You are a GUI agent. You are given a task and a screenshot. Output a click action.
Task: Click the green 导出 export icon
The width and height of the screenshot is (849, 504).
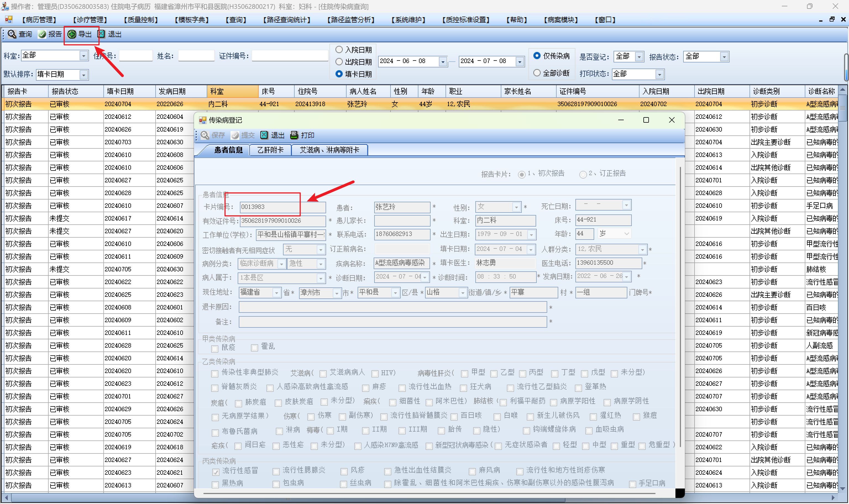pyautogui.click(x=72, y=34)
